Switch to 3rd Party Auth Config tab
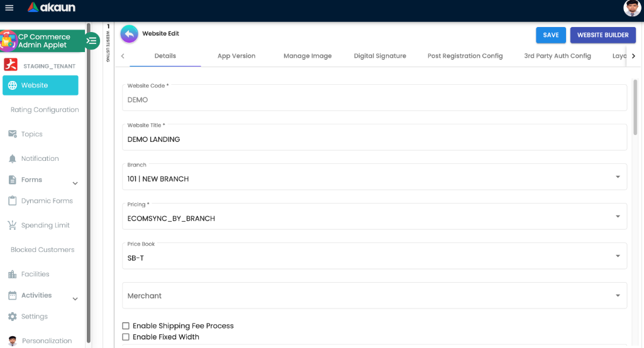This screenshot has width=644, height=348. coord(557,56)
